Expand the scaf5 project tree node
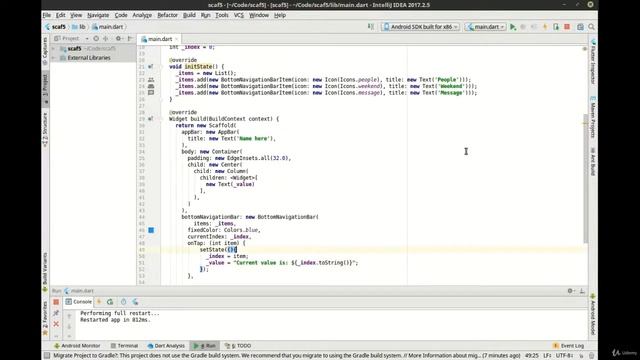 click(x=53, y=49)
